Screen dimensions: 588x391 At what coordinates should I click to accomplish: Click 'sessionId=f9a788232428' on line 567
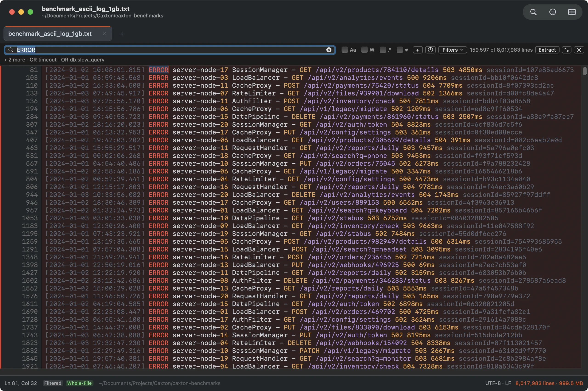tap(486, 163)
